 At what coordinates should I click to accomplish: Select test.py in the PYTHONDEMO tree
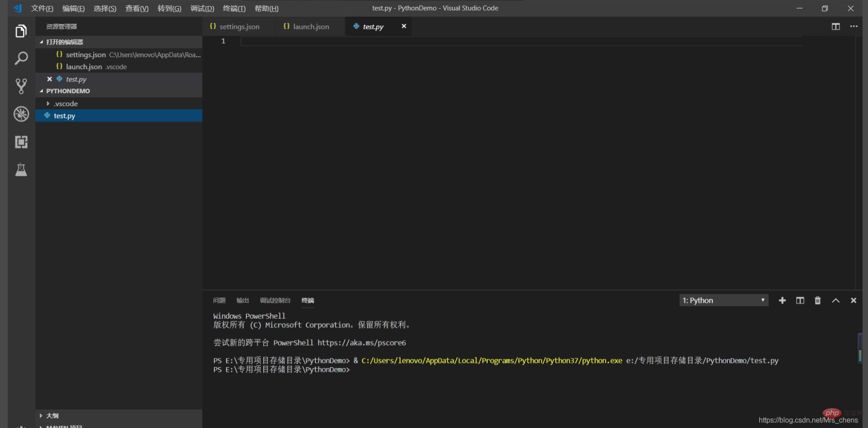(x=64, y=116)
